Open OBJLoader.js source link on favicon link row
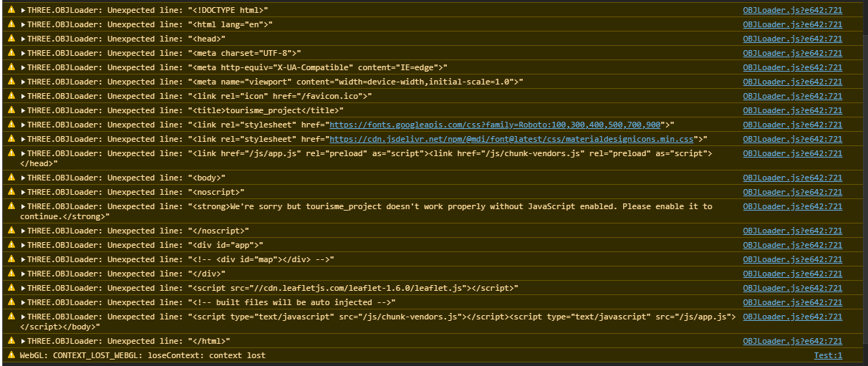The image size is (868, 366). click(793, 96)
